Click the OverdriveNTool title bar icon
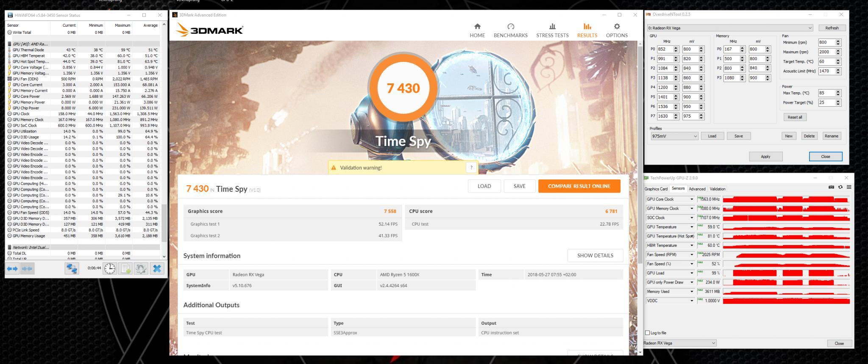This screenshot has height=364, width=868. coord(648,14)
